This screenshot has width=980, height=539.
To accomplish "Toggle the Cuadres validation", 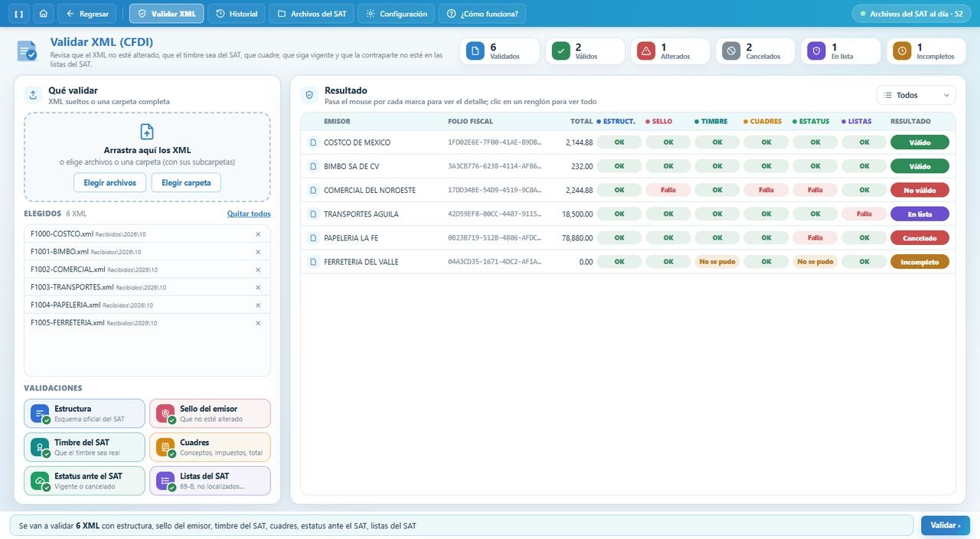I will point(210,447).
